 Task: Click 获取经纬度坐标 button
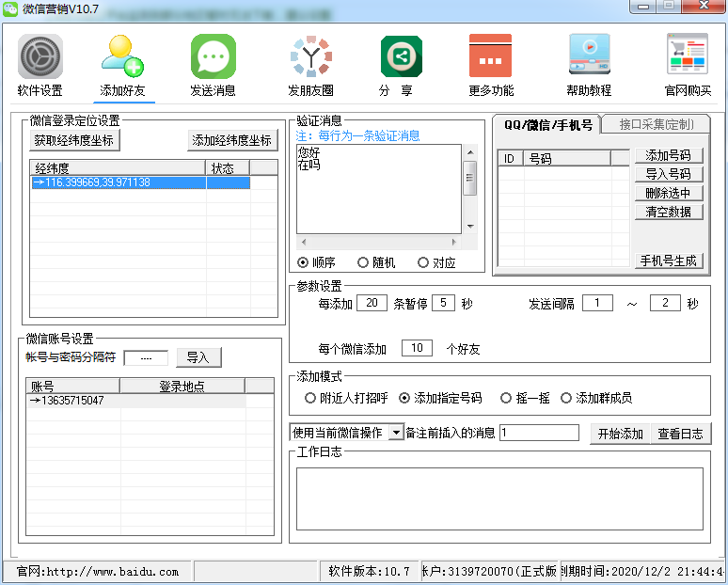[74, 140]
